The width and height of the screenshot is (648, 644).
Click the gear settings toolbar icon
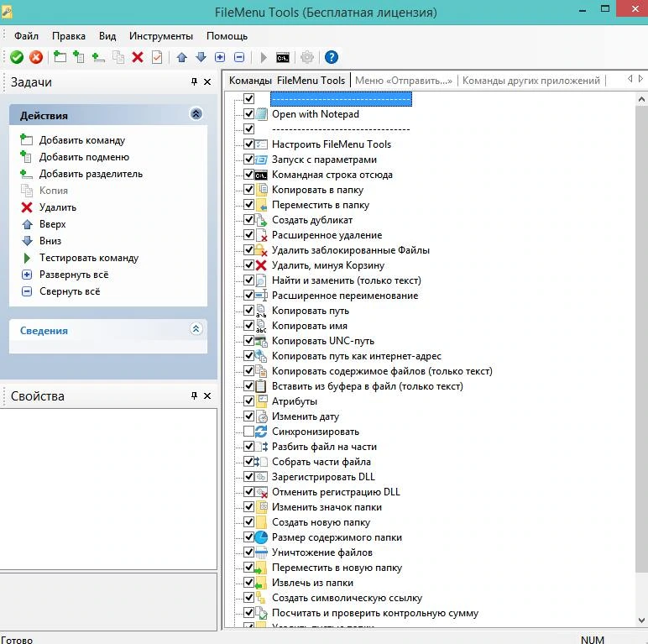[x=307, y=57]
